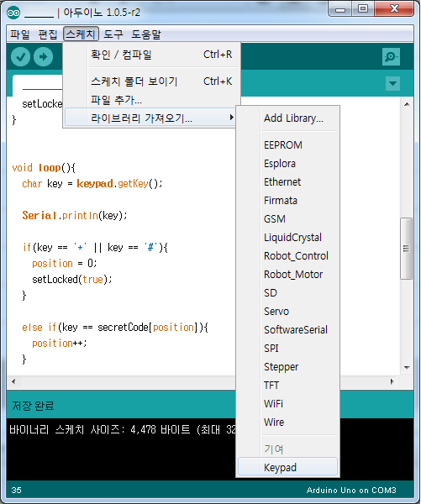Click the if(key == '*' || key == '#') line

(95, 248)
